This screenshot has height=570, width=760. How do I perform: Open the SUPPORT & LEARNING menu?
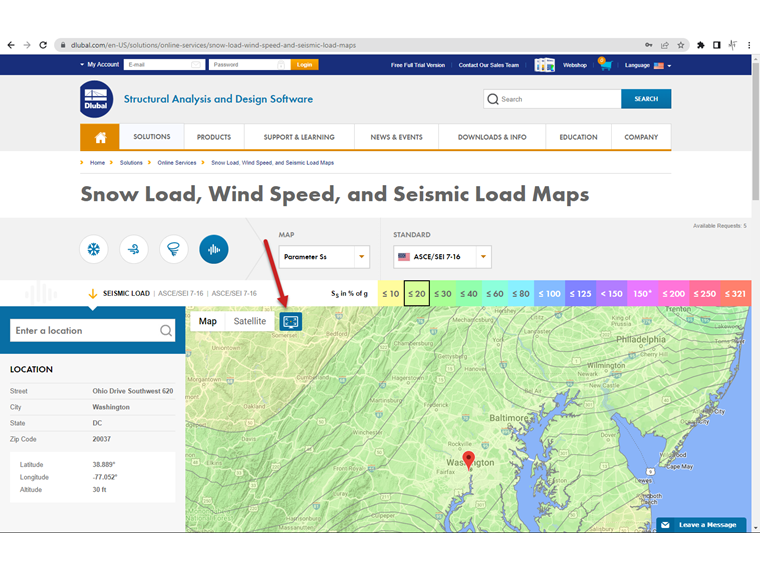click(x=299, y=137)
